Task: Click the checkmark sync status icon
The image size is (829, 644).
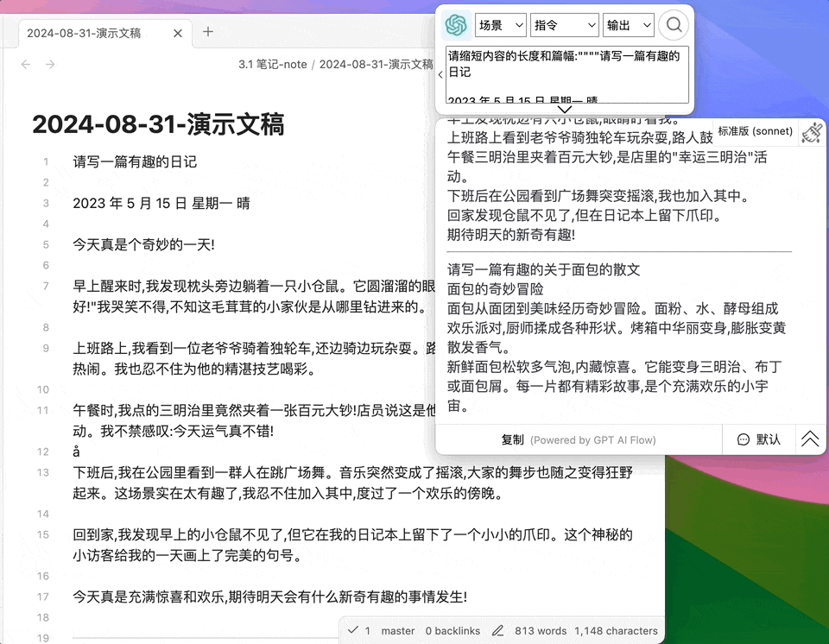Action: 352,630
